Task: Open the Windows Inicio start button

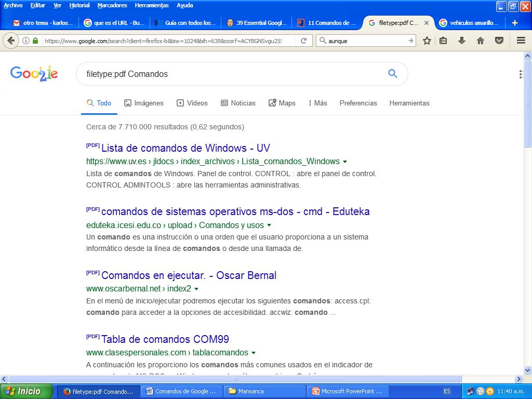Action: (26, 391)
